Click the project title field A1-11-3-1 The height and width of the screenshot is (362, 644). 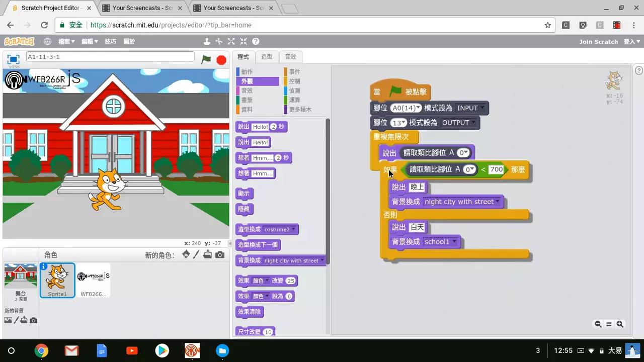coord(110,57)
